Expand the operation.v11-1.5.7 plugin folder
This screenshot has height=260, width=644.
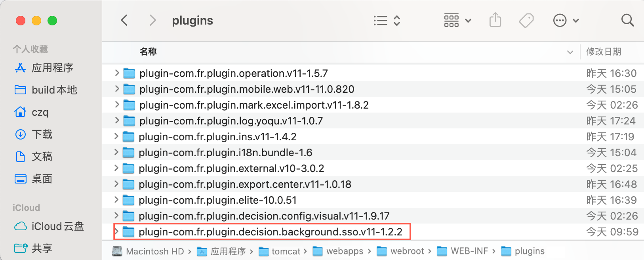116,73
